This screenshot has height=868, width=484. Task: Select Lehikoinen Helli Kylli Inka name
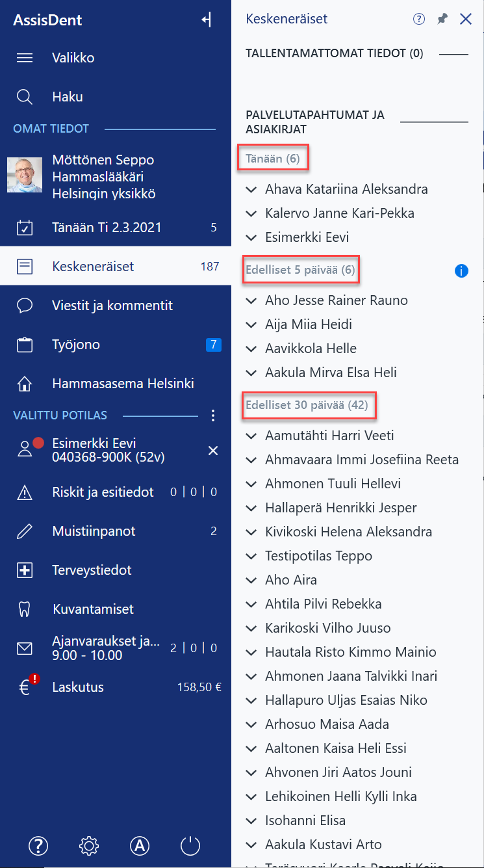[341, 796]
